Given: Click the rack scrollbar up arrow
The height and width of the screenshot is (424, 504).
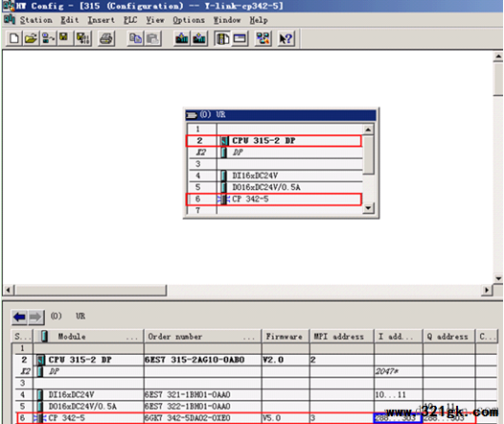Looking at the screenshot, I should point(368,130).
